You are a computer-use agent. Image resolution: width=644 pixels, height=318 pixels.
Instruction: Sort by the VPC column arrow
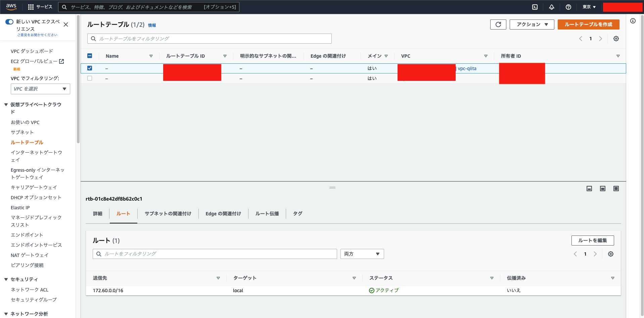[x=486, y=56]
